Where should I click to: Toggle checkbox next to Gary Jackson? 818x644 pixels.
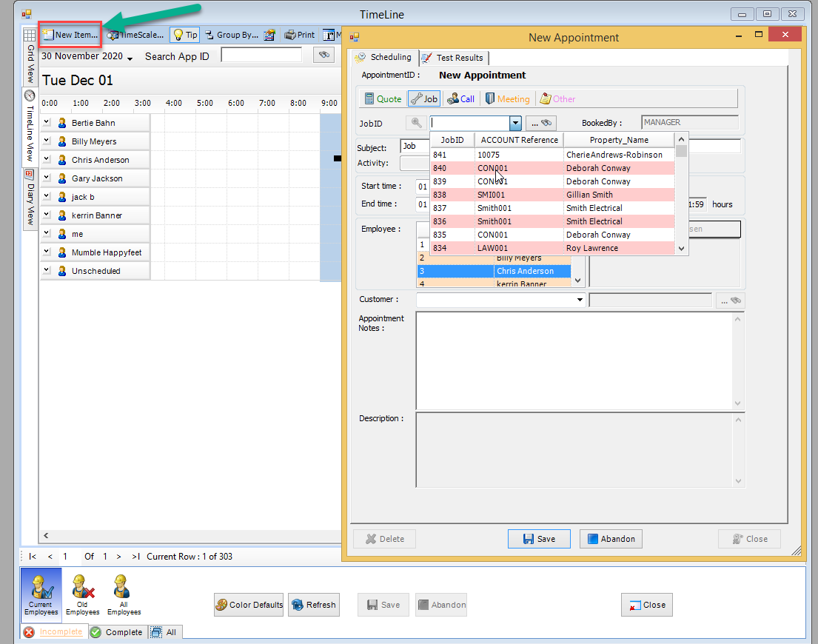coord(47,178)
